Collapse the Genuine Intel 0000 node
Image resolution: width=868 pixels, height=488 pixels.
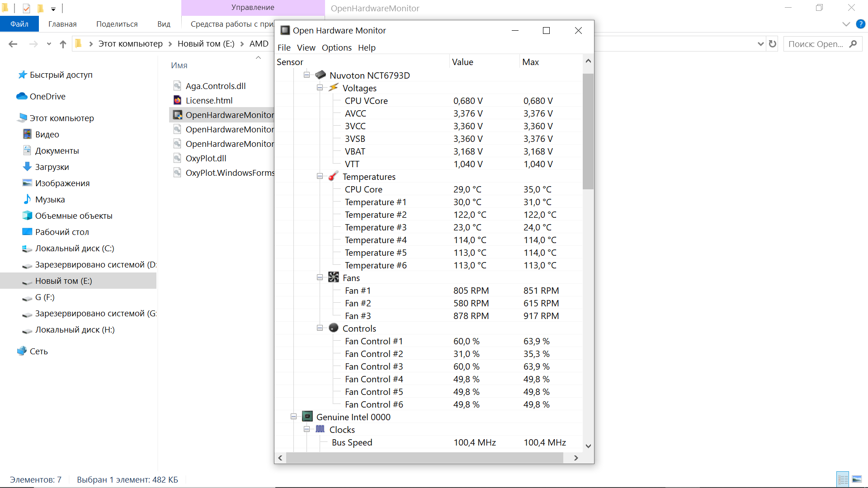[293, 417]
